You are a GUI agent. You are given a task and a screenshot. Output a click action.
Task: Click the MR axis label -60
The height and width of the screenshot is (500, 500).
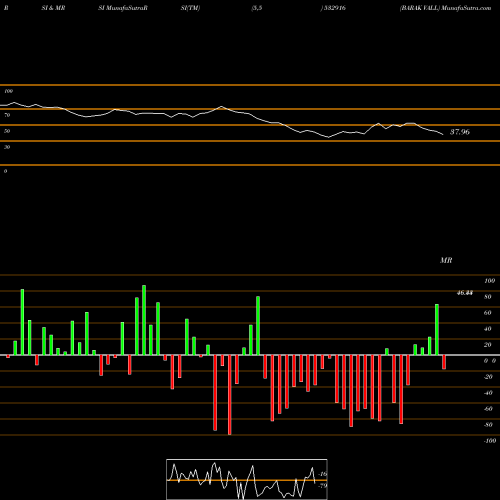[x=488, y=409]
